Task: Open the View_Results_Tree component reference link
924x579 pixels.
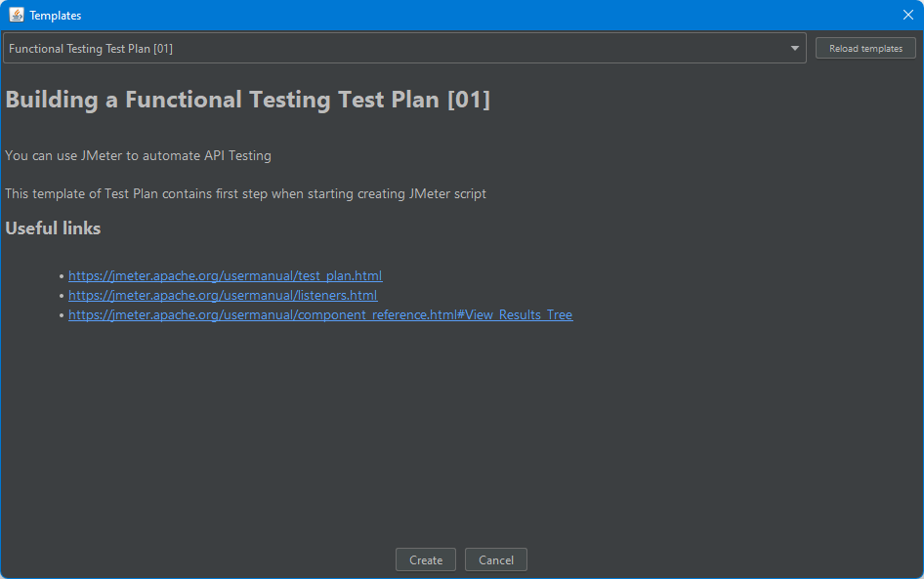Action: click(x=320, y=314)
